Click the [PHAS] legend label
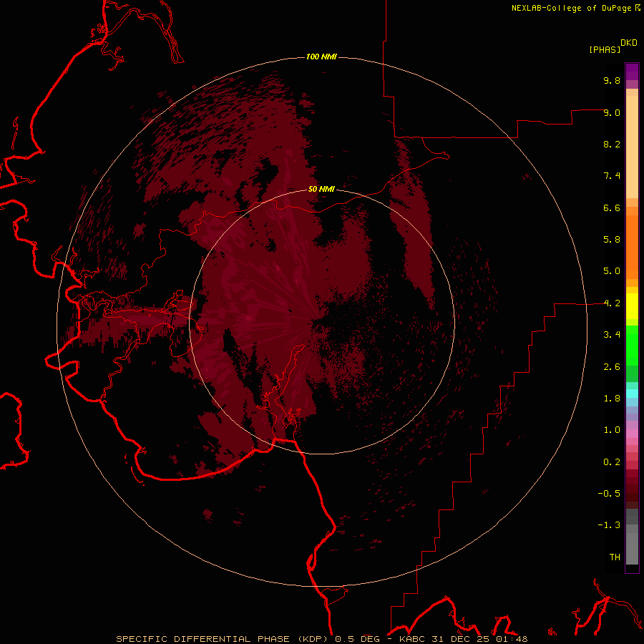 (x=605, y=49)
